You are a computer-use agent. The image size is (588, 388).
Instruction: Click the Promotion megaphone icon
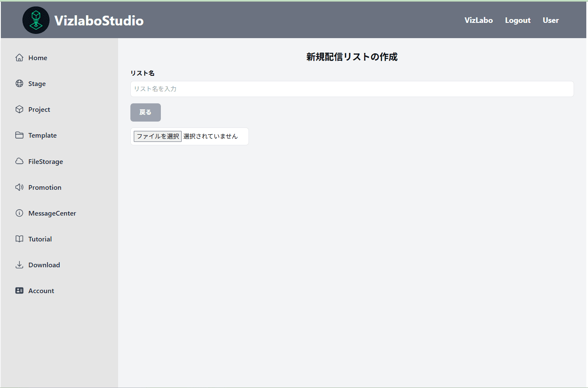click(19, 187)
